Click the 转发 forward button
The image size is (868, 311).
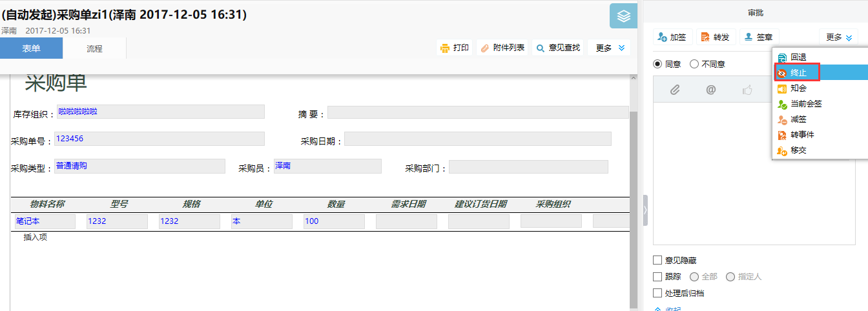pyautogui.click(x=715, y=37)
